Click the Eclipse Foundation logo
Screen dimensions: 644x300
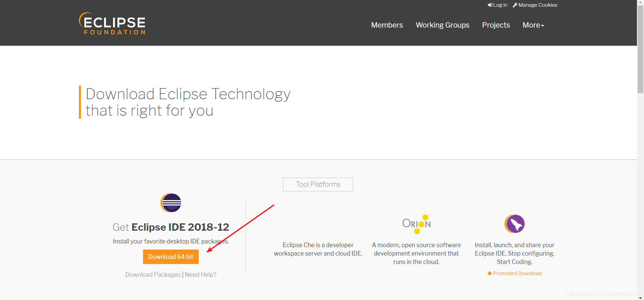click(x=112, y=24)
